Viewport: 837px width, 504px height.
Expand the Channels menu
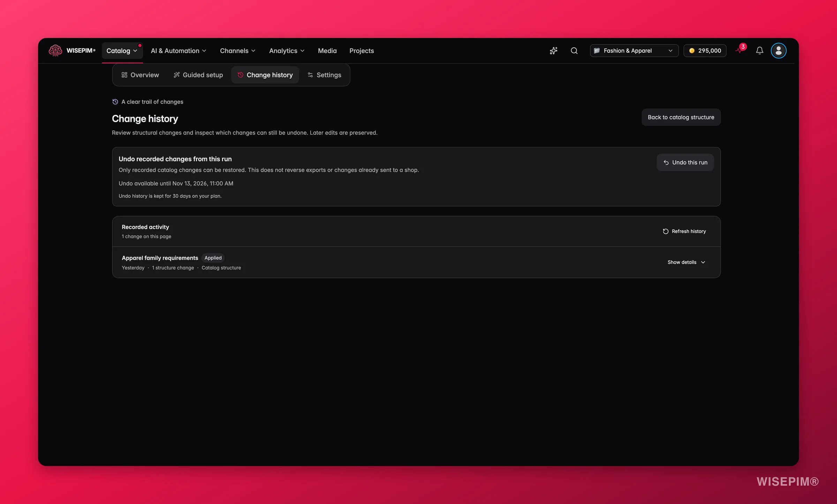tap(237, 51)
